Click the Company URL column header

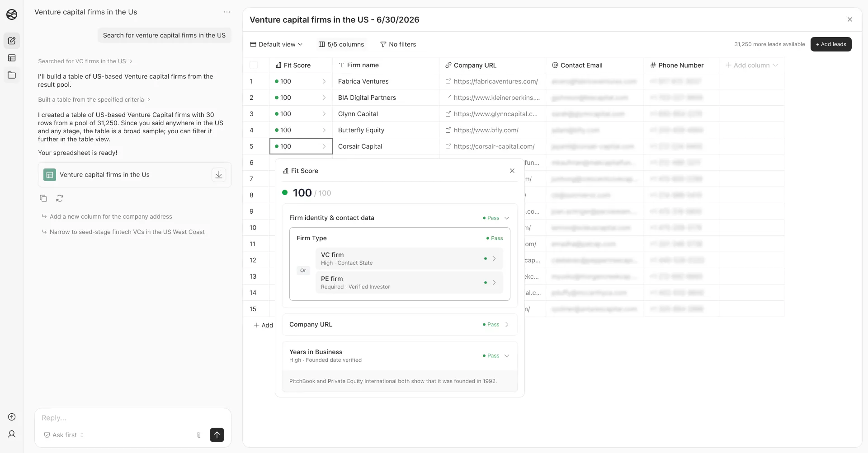492,65
